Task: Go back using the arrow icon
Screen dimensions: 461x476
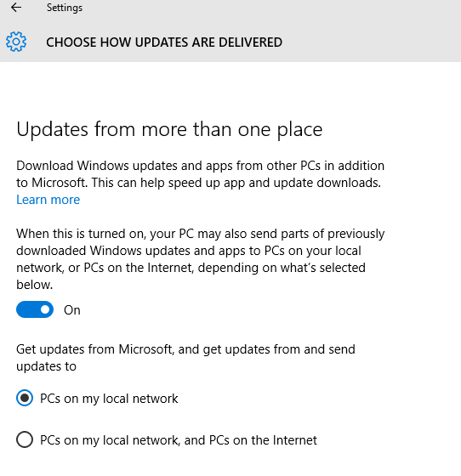Action: point(16,8)
